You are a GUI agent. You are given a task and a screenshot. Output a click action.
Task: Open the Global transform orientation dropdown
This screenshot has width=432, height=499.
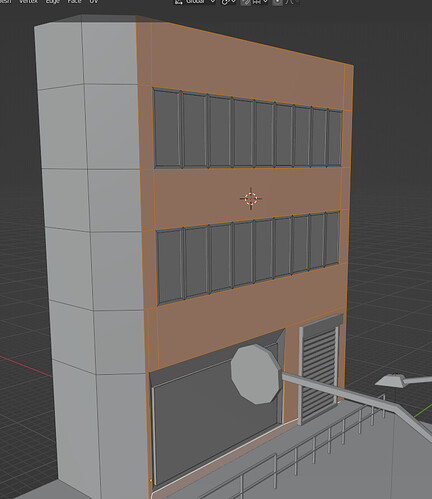coord(196,1)
